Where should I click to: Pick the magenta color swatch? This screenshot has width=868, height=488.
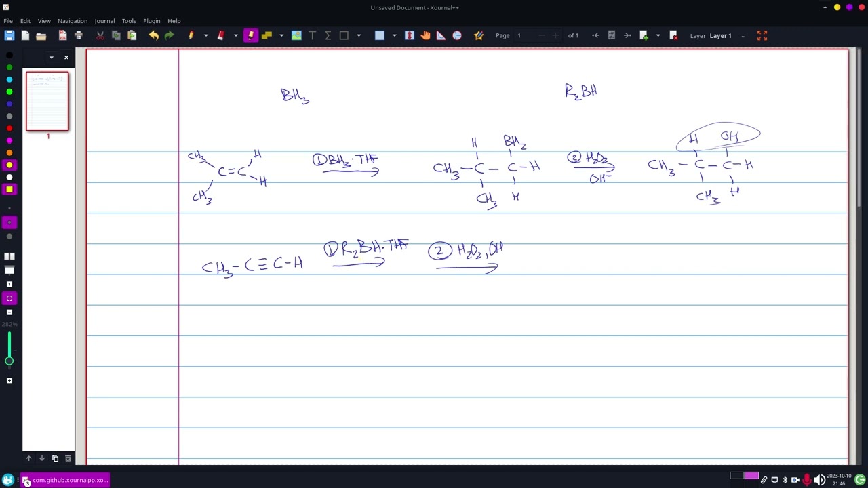tap(9, 140)
